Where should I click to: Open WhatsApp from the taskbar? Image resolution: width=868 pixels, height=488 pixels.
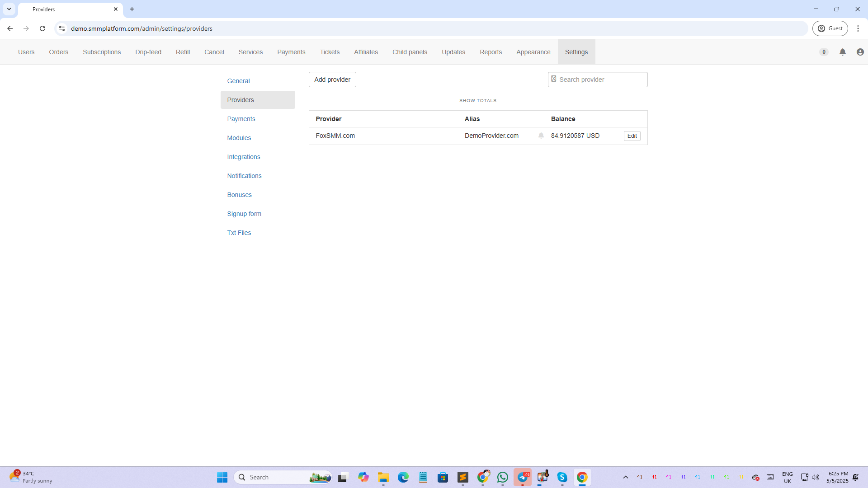(x=502, y=477)
